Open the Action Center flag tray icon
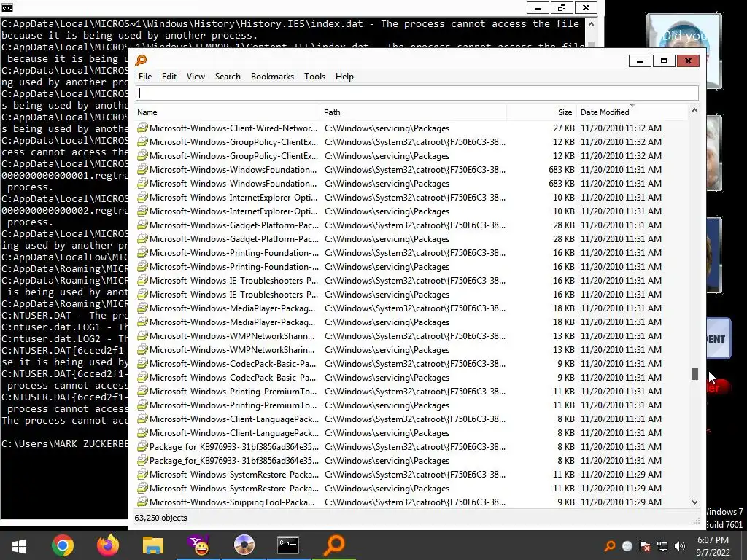 (645, 546)
